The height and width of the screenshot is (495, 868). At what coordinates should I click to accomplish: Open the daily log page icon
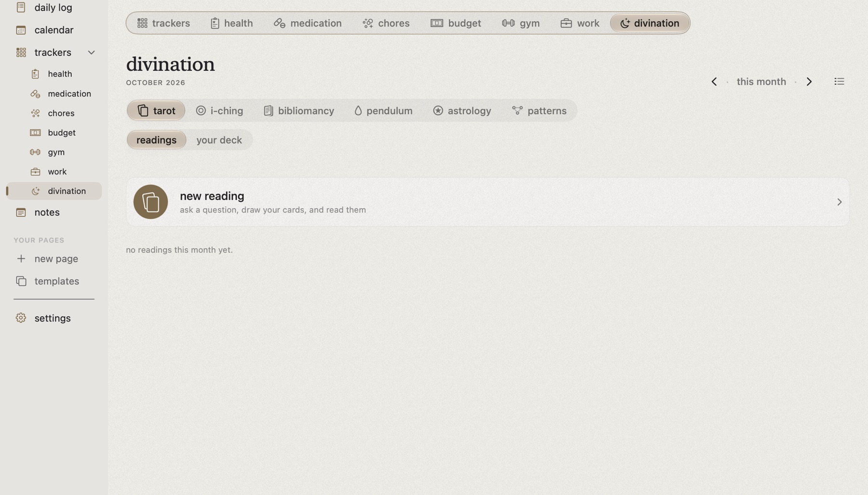21,7
